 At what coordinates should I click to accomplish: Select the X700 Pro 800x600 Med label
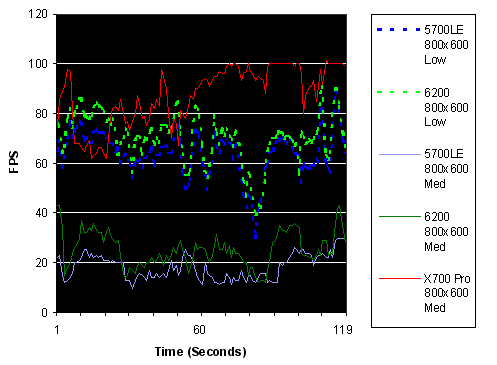coord(447,293)
